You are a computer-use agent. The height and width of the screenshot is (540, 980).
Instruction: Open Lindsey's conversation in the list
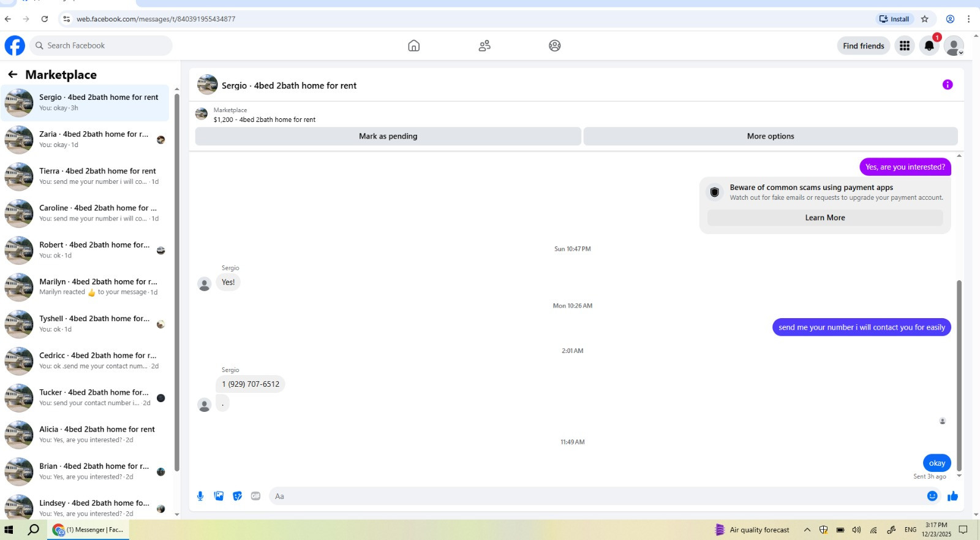point(85,506)
